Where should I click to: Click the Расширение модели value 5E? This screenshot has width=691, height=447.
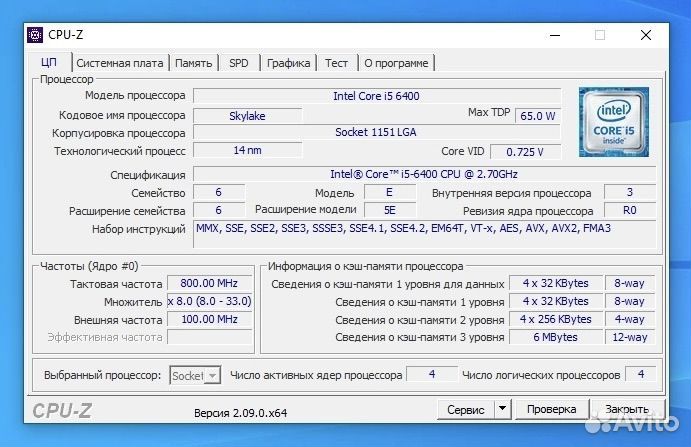[390, 210]
